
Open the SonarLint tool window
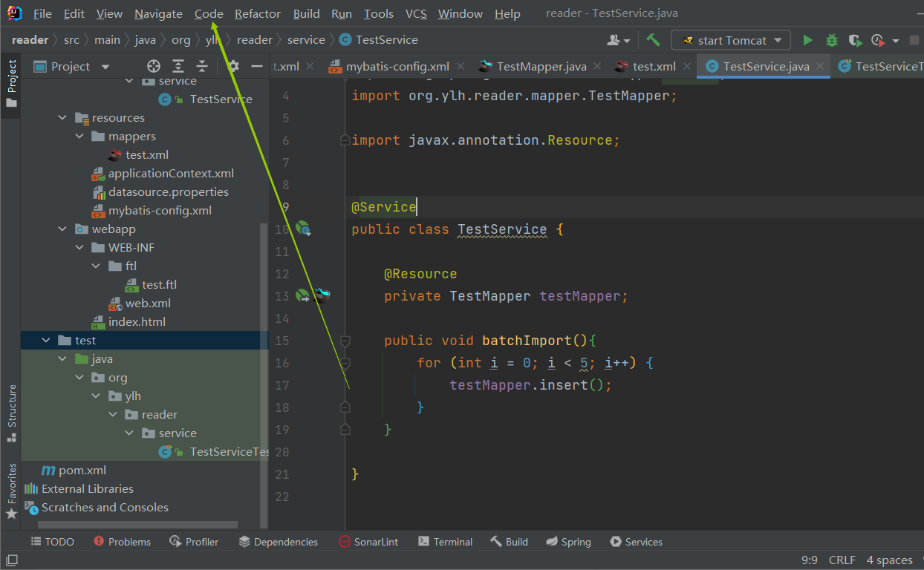368,542
